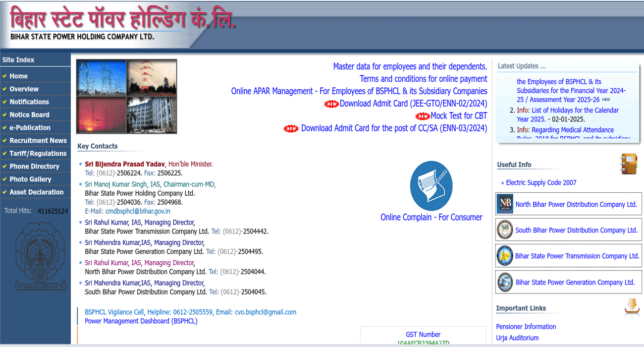Click the Online Complain notepad icon
The height and width of the screenshot is (347, 644).
click(x=431, y=186)
